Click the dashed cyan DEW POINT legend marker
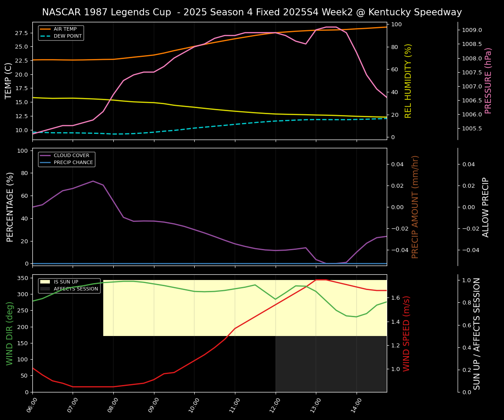The image size is (504, 420). pyautogui.click(x=45, y=36)
